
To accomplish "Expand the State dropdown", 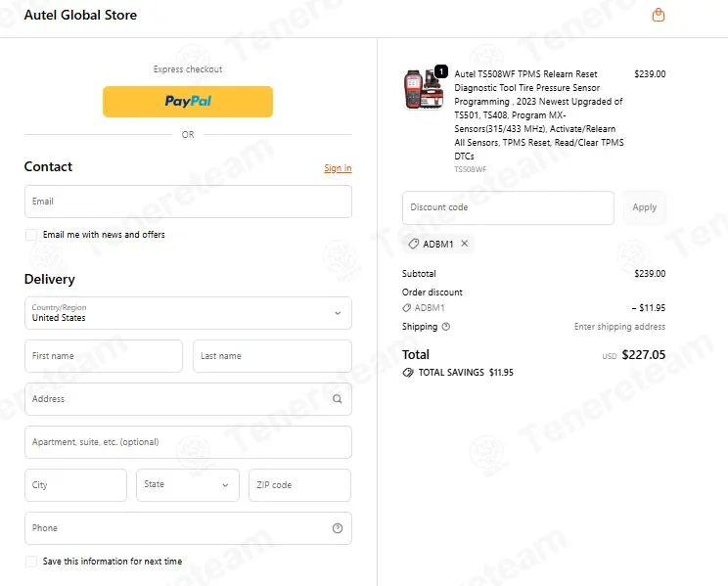I will point(188,485).
